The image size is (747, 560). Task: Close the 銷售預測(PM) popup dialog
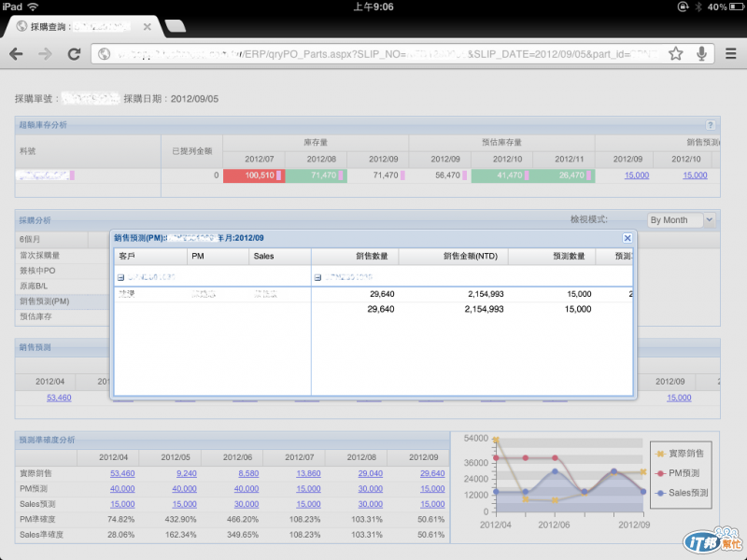pos(627,238)
